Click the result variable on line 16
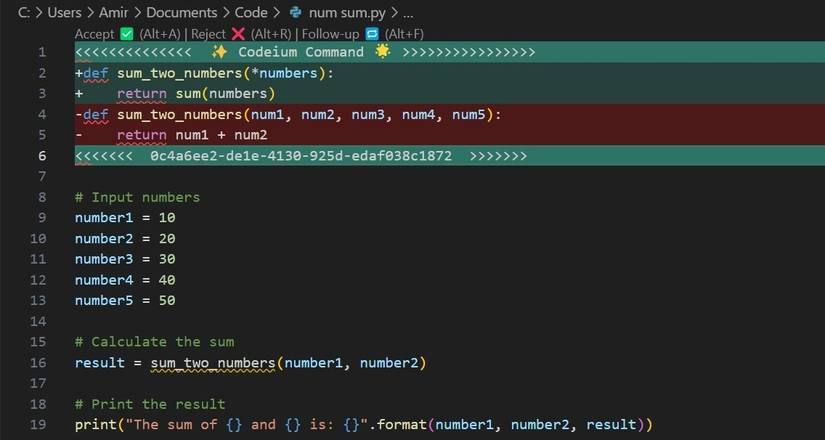 (x=99, y=363)
